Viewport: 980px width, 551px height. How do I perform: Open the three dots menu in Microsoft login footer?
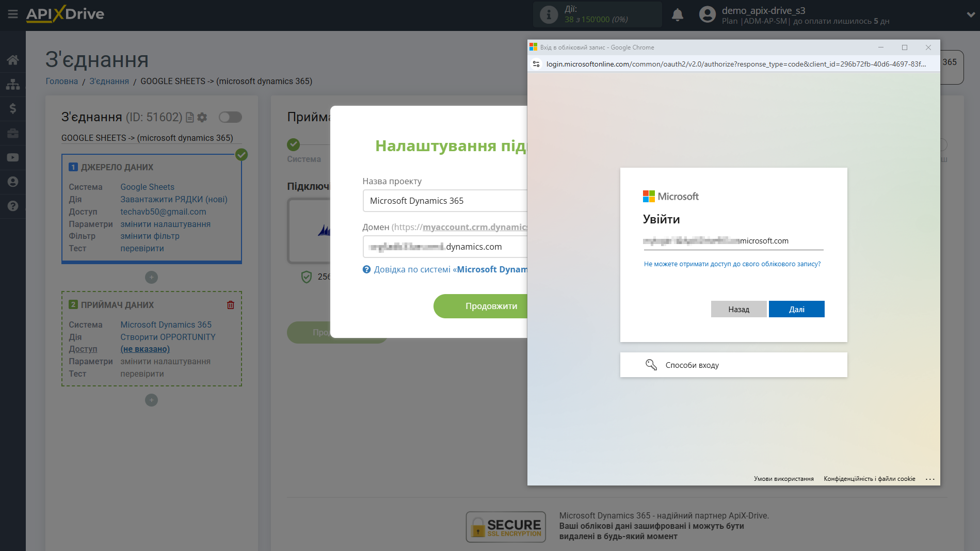pyautogui.click(x=930, y=479)
